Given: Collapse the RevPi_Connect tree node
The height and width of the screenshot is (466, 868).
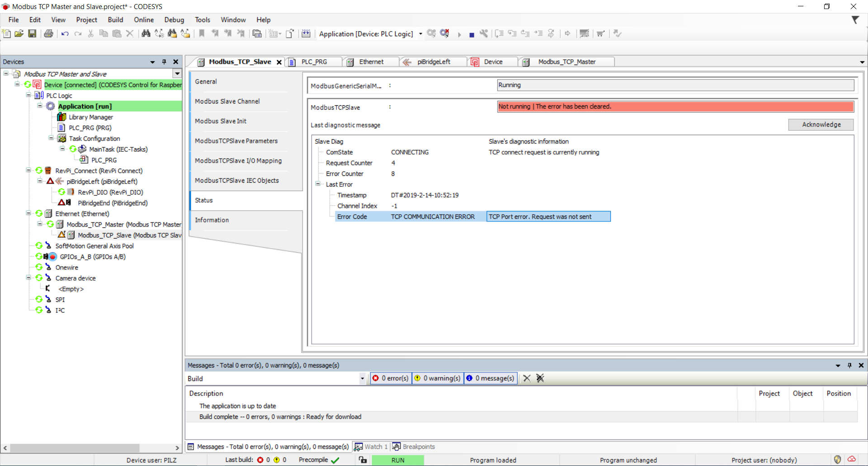Looking at the screenshot, I should [28, 170].
